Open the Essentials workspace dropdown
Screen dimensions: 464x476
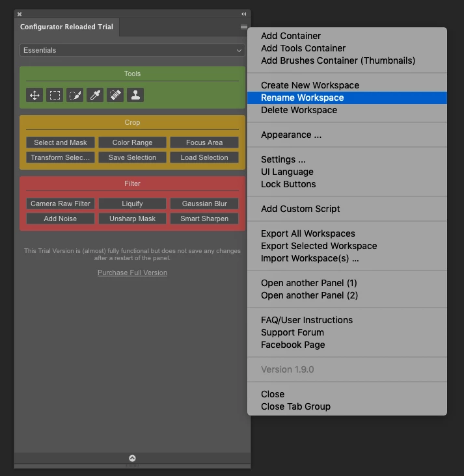[x=132, y=50]
